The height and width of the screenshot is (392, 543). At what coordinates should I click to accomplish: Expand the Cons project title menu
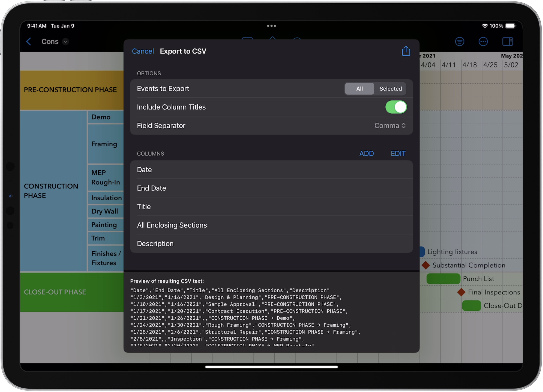coord(66,41)
